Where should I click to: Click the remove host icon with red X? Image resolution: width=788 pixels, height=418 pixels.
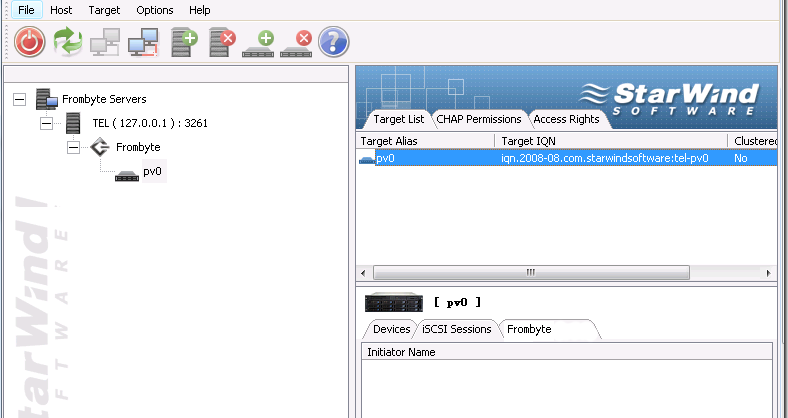point(222,42)
